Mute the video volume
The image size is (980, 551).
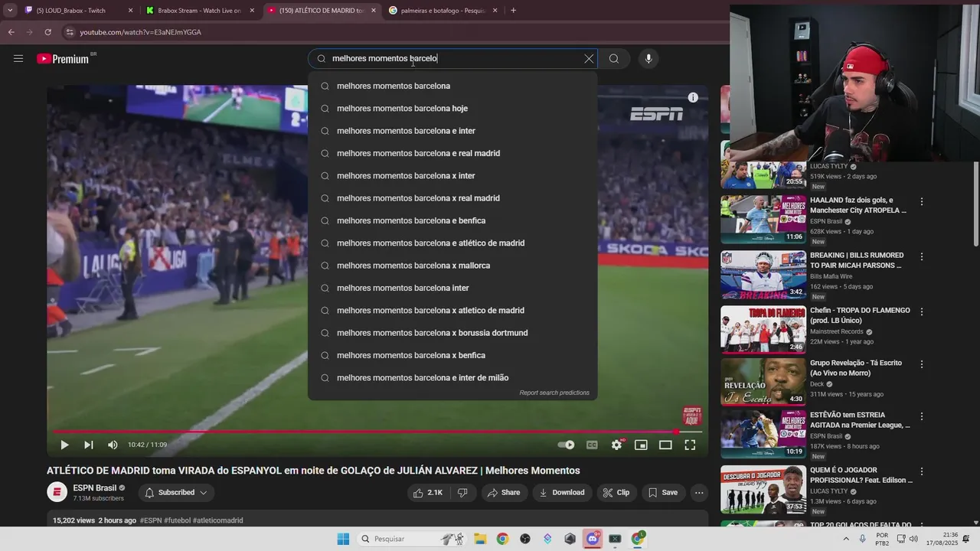pos(113,445)
